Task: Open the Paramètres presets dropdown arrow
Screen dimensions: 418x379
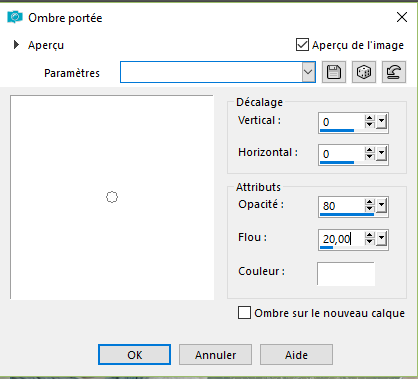Action: pyautogui.click(x=308, y=72)
